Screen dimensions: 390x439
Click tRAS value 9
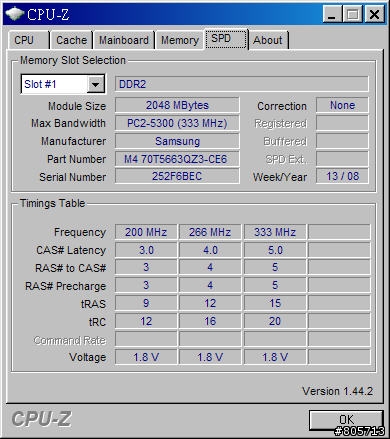click(x=146, y=303)
